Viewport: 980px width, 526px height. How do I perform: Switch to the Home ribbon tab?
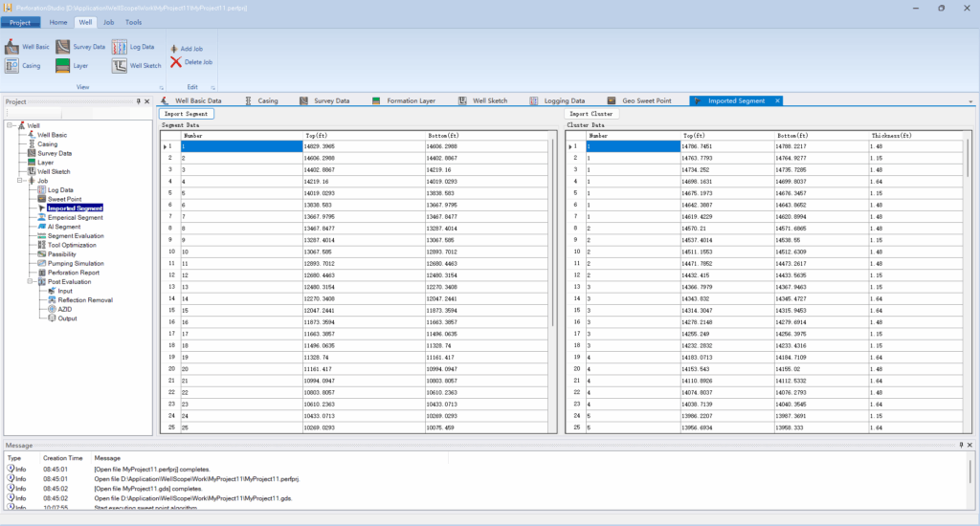pos(58,23)
